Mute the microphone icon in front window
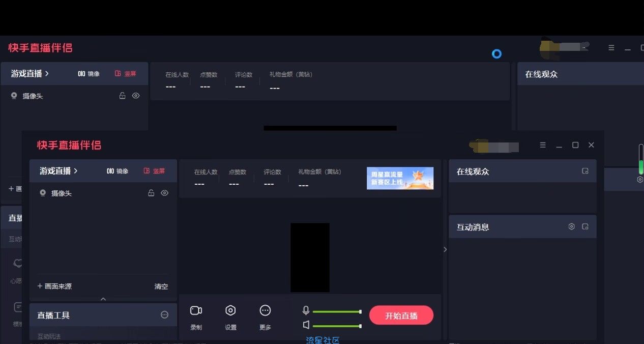The image size is (644, 344). point(306,310)
